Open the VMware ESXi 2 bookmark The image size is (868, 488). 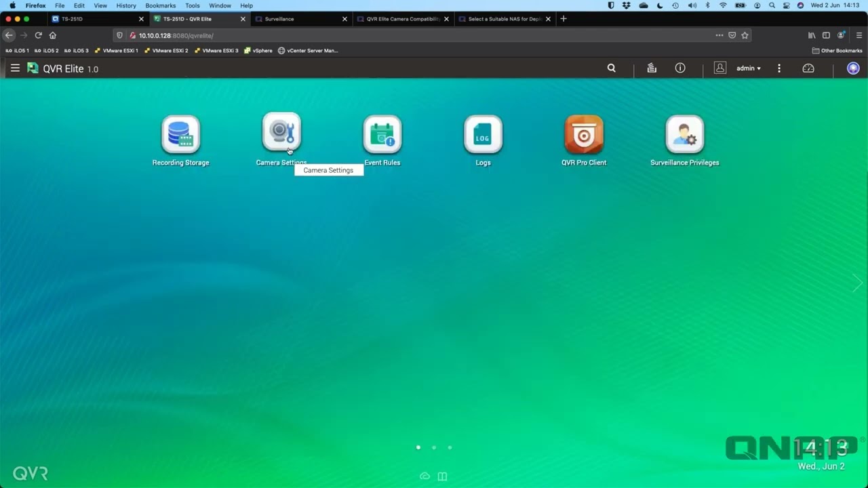click(x=166, y=51)
